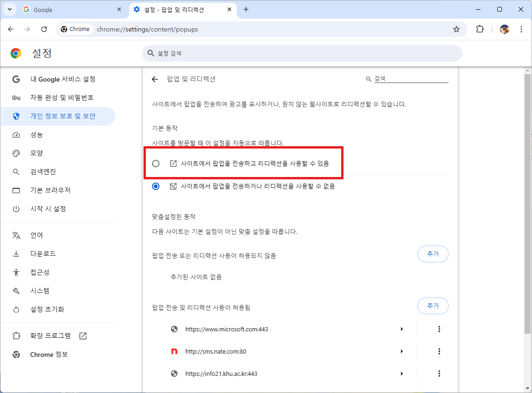
Task: Select radio allowing sites to send popups
Action: point(156,164)
